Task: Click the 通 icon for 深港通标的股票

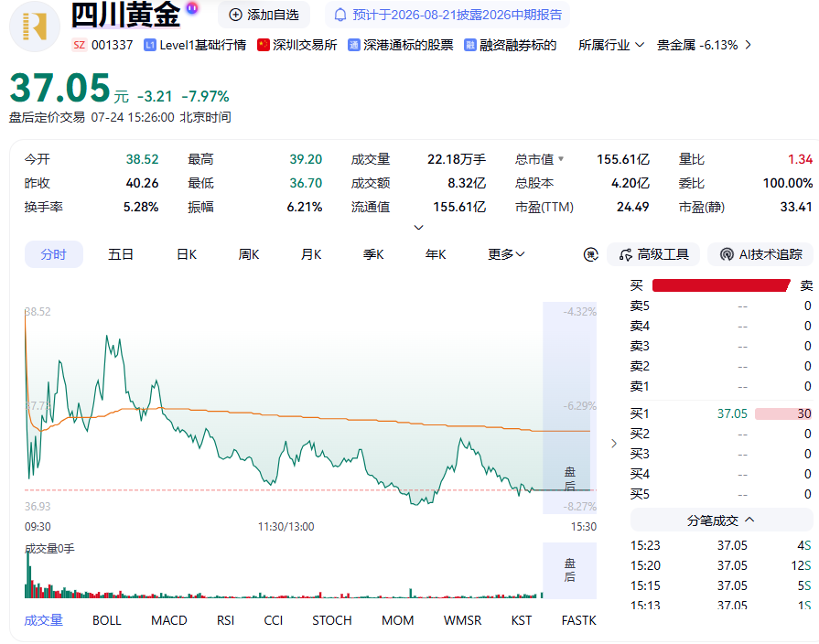Action: (x=353, y=45)
